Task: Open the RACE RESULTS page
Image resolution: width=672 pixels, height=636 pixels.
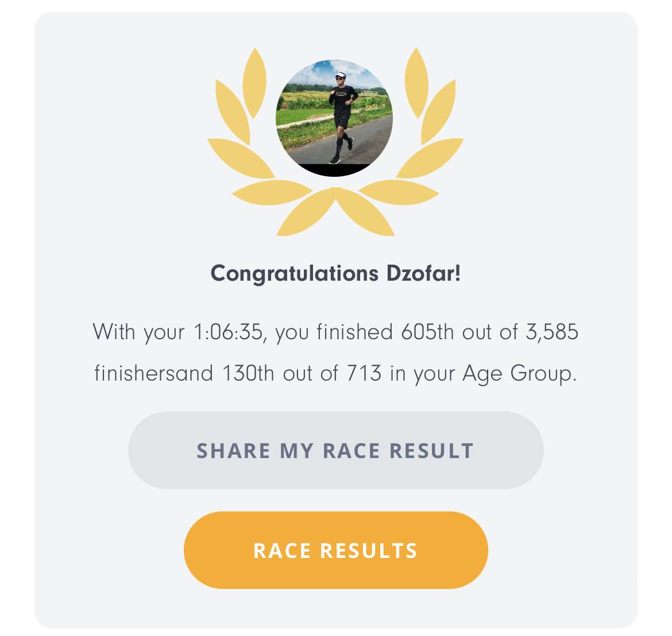Action: click(335, 550)
